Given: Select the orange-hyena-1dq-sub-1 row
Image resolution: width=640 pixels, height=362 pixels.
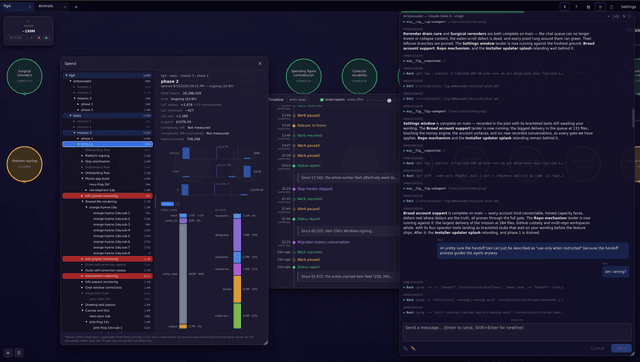Looking at the screenshot, I should 107,213.
